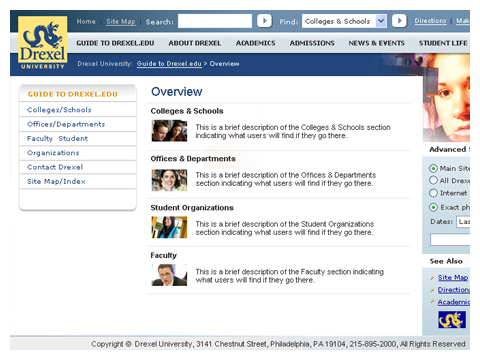Open the Dates dropdown in Advanced search
The image size is (480, 360).
(463, 222)
